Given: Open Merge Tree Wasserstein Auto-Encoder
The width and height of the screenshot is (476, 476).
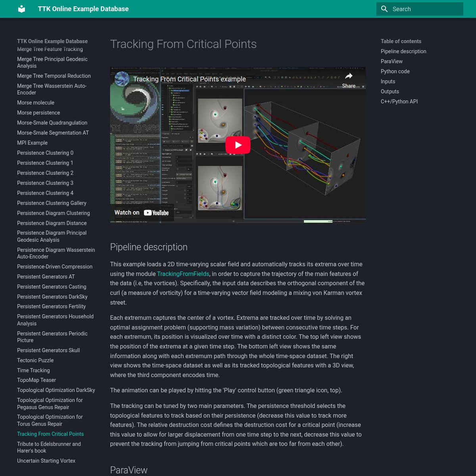Looking at the screenshot, I should tap(52, 89).
